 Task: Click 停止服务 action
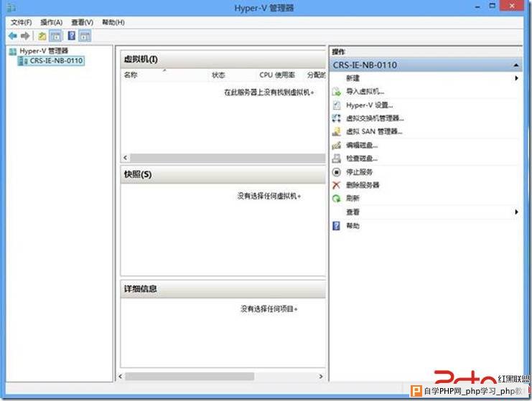click(359, 172)
